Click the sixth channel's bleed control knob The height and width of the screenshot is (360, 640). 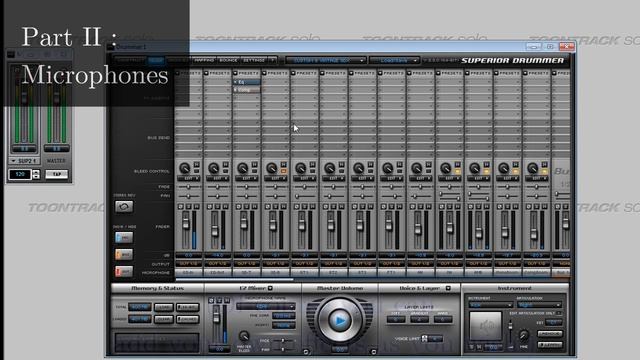coord(329,168)
